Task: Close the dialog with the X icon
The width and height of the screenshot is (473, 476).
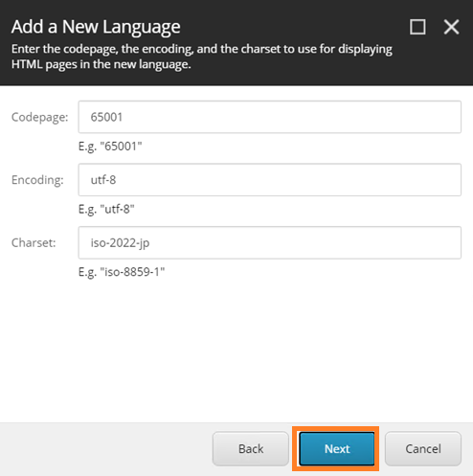Action: 451,27
